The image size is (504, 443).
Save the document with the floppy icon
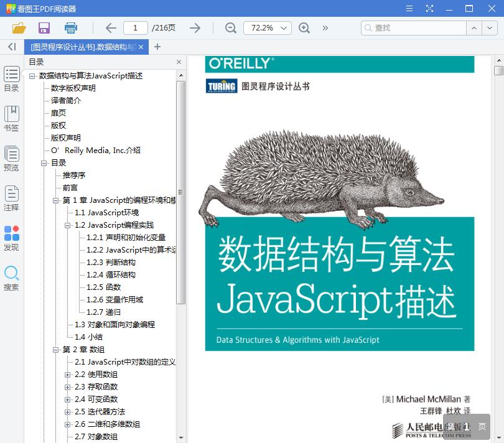pyautogui.click(x=44, y=28)
